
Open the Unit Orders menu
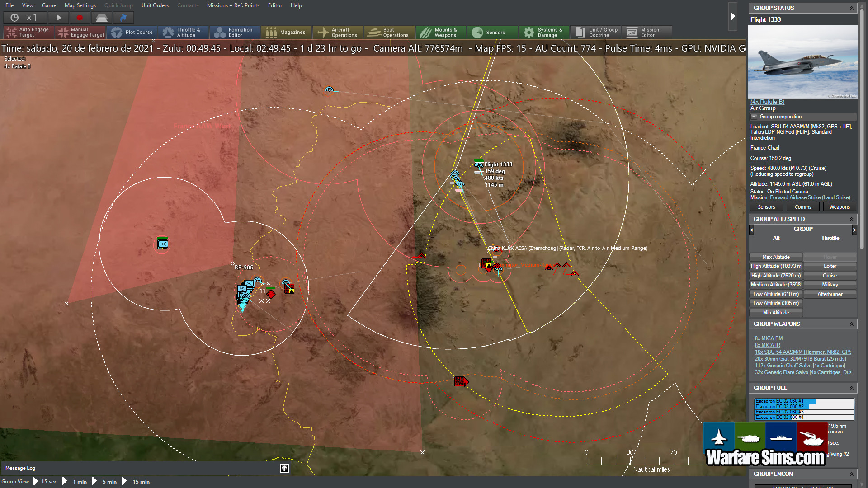click(x=155, y=5)
